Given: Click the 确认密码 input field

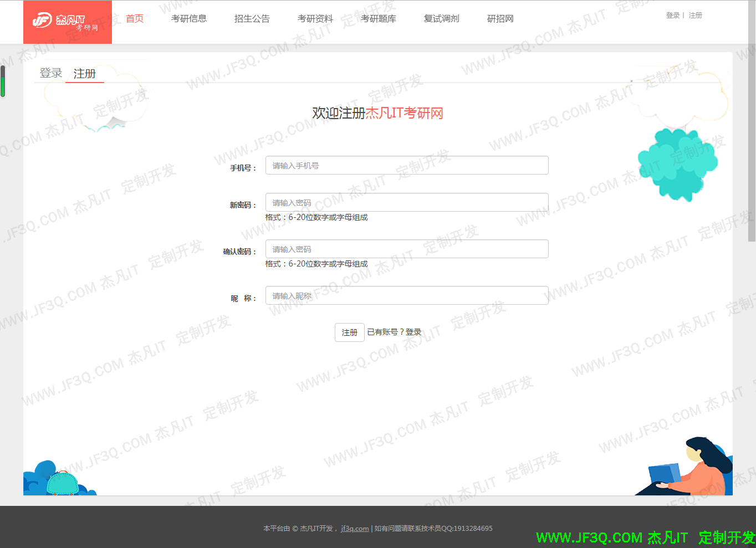Looking at the screenshot, I should coord(407,249).
